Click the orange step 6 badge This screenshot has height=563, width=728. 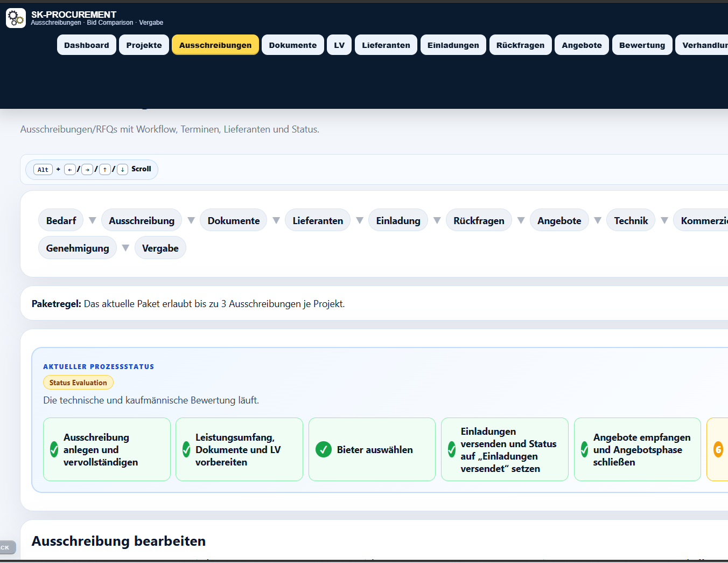(x=718, y=449)
